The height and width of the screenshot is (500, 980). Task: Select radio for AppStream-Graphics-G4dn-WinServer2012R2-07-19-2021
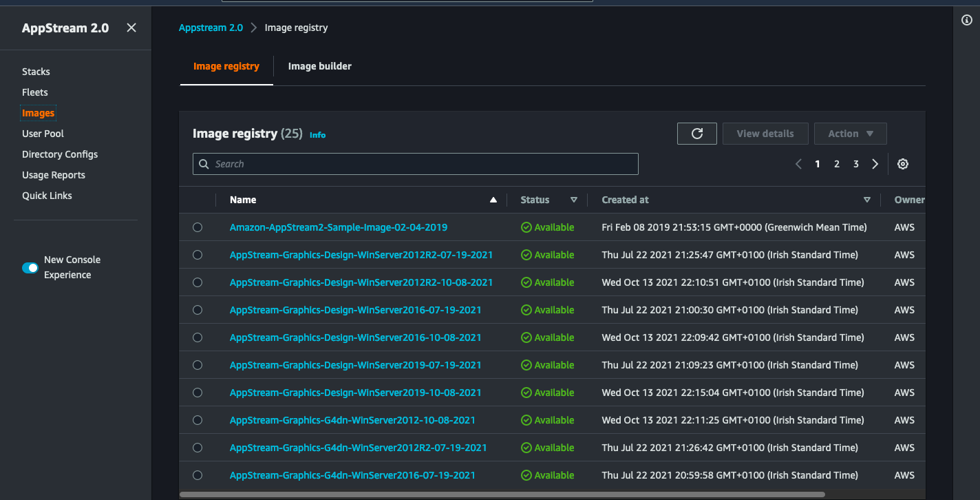[198, 448]
